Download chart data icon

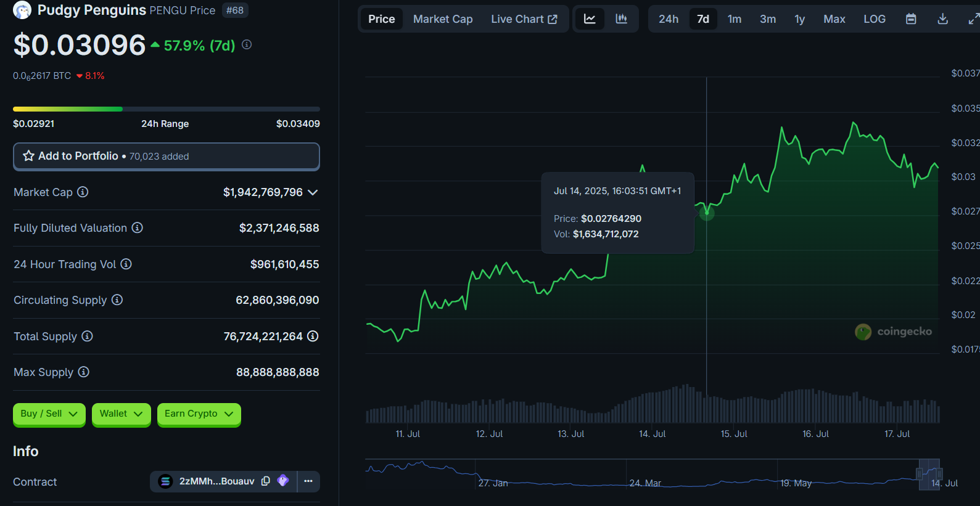(x=942, y=19)
